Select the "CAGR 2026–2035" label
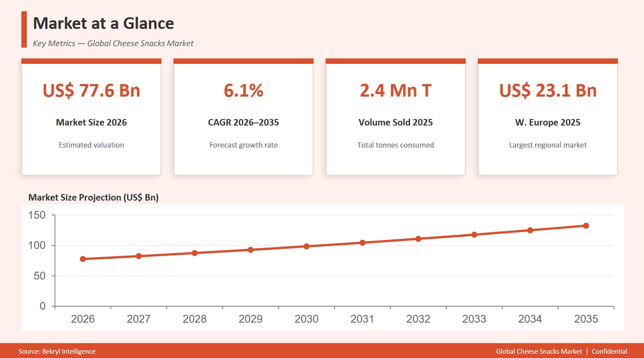 coord(243,122)
